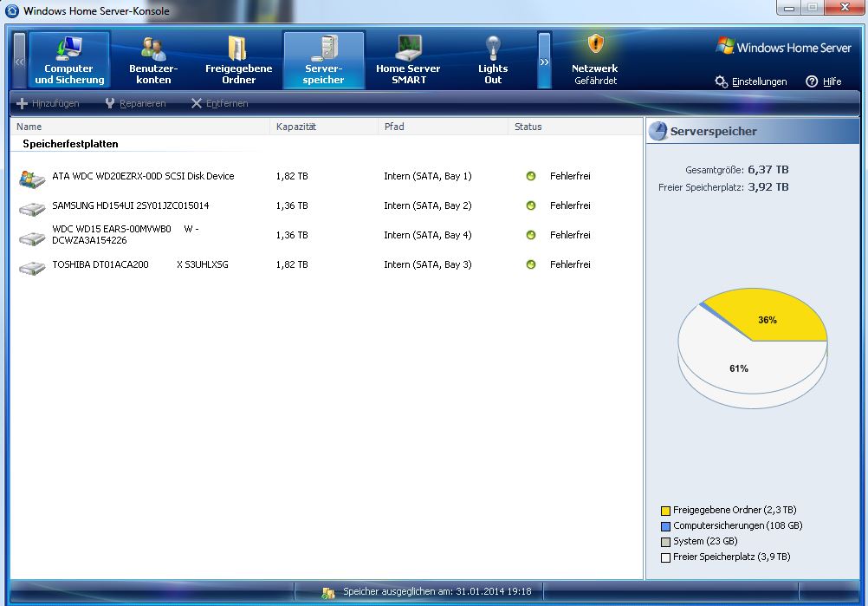Click the Windows Home Server logo

coord(783,47)
